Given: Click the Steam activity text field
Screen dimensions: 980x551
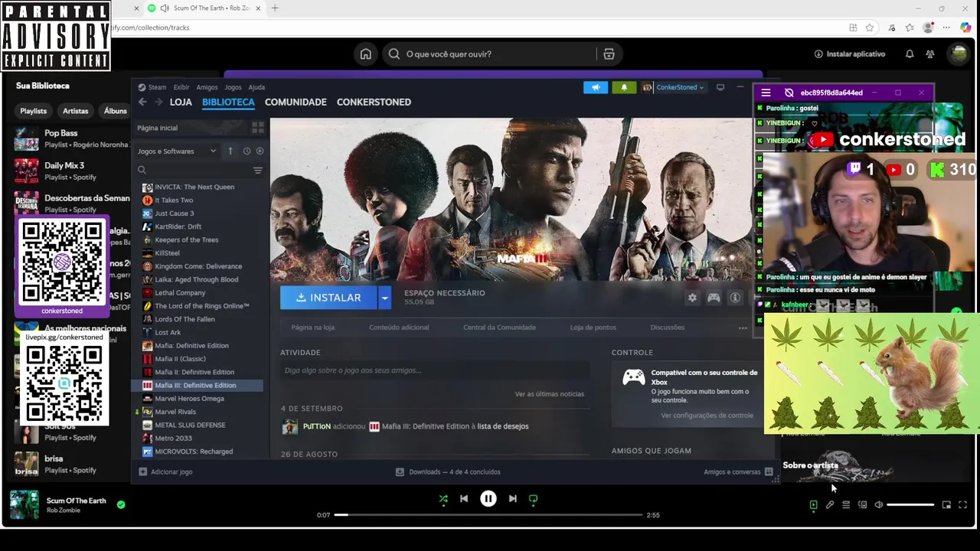Looking at the screenshot, I should point(434,370).
